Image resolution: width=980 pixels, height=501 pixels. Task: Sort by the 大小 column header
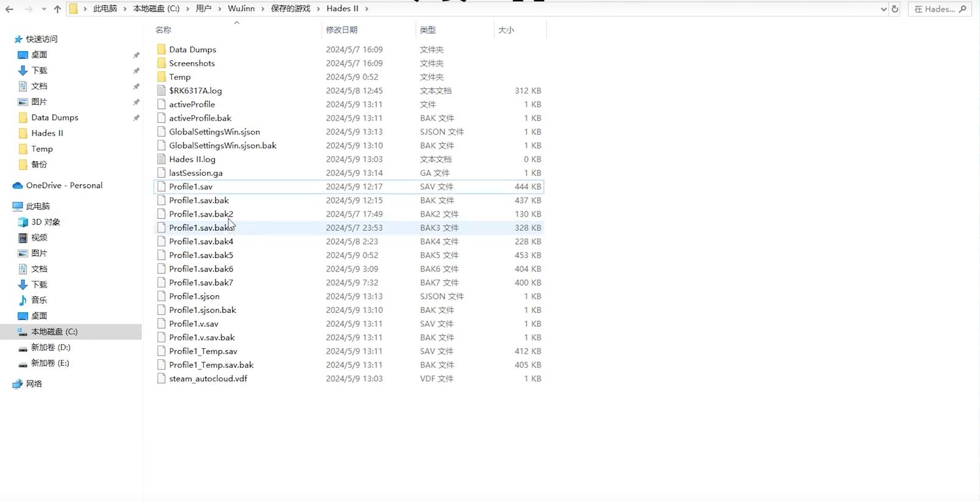coord(506,30)
